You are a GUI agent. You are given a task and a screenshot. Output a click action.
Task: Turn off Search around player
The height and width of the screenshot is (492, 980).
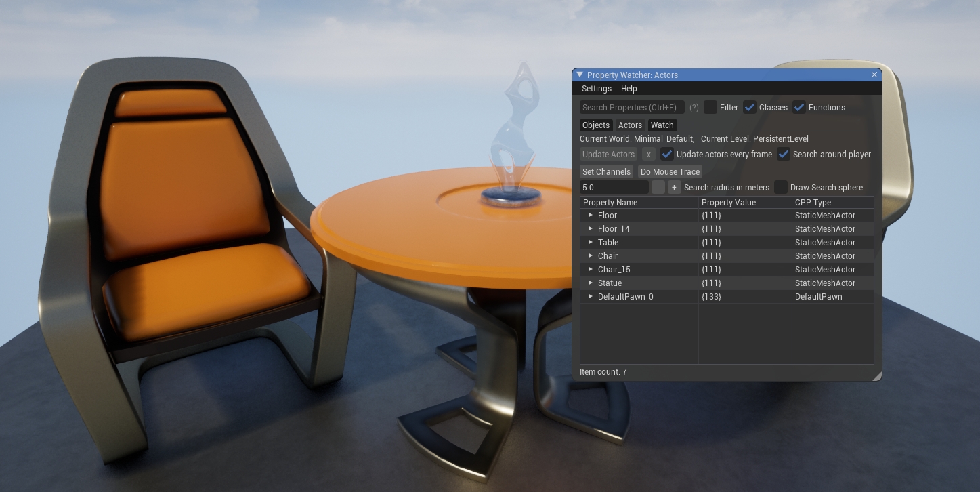[x=784, y=154]
